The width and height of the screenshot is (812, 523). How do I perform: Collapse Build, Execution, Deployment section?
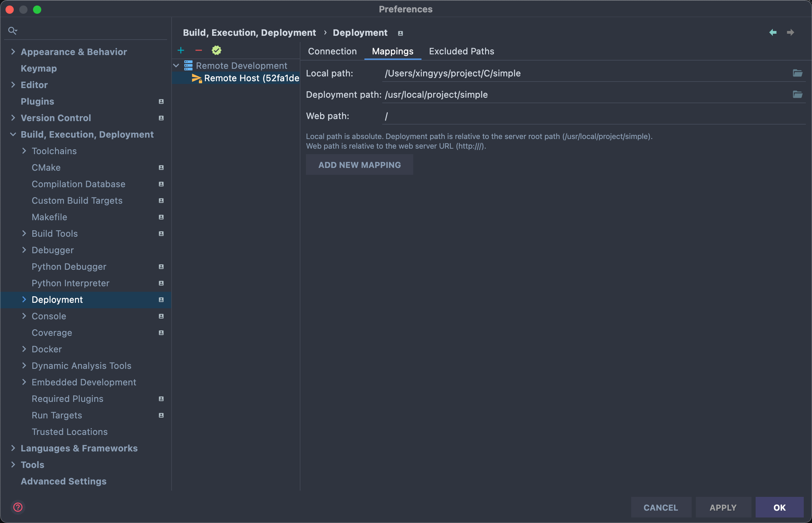[13, 135]
